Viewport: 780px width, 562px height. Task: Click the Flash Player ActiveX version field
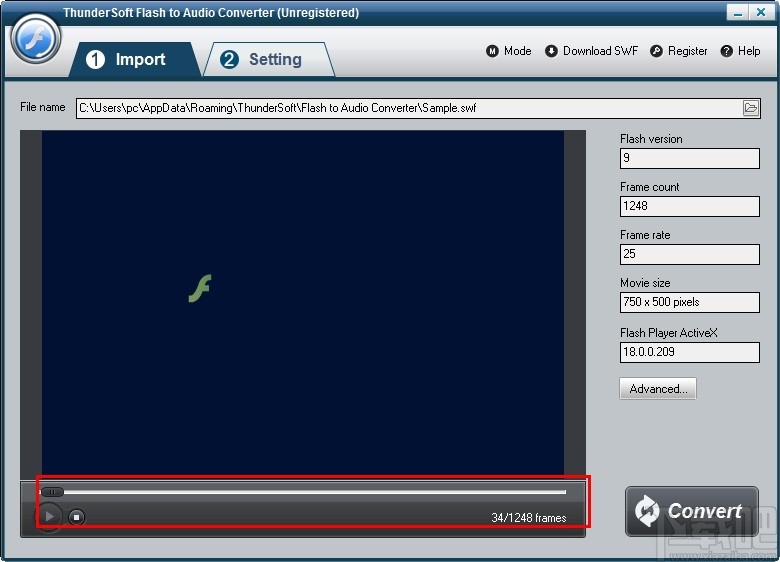coord(689,352)
